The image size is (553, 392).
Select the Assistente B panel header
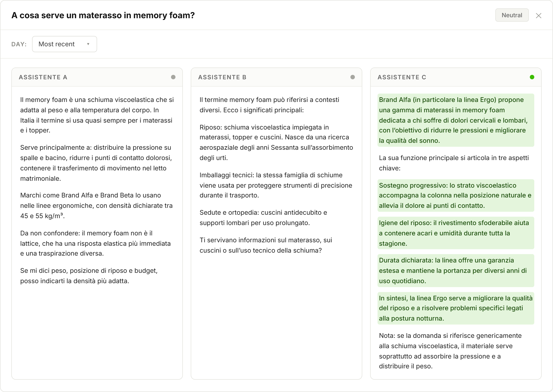pos(276,77)
